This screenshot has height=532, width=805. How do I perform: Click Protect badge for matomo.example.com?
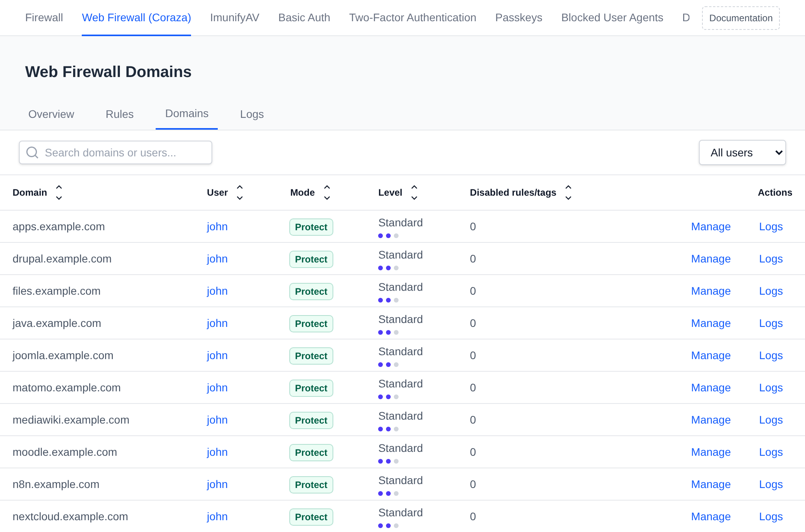click(x=311, y=388)
